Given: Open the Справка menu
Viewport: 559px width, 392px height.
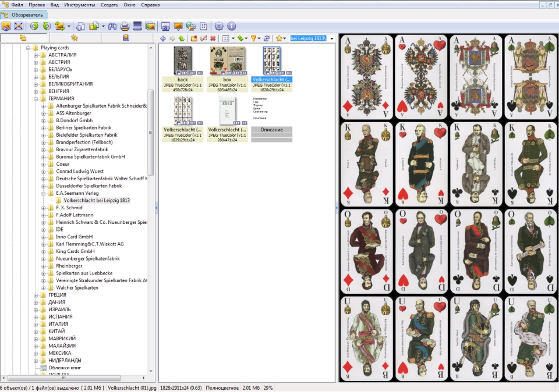Looking at the screenshot, I should [x=150, y=5].
